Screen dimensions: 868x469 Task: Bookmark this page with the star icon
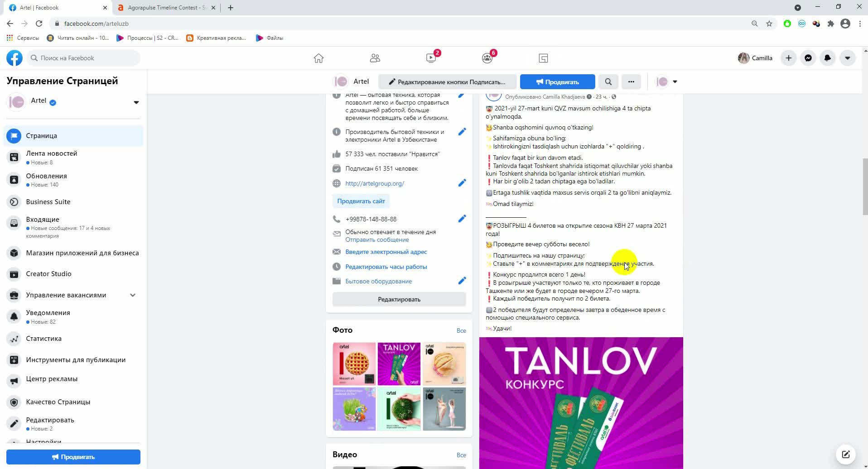tap(769, 24)
